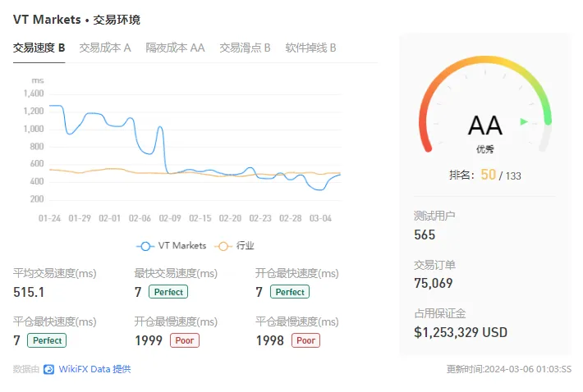This screenshot has height=392, width=583.
Task: Click the 开仓最慢速度(ms) label
Action: coord(176,321)
